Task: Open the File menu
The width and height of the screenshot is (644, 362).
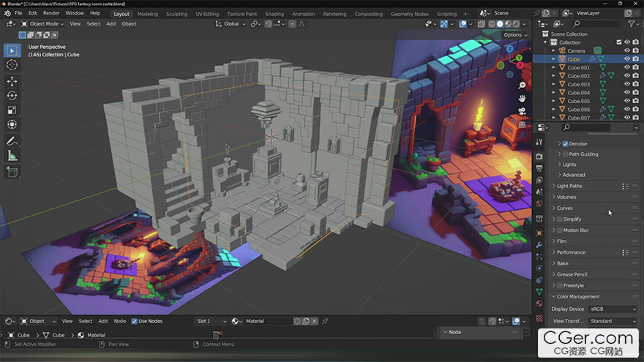Action: click(18, 13)
